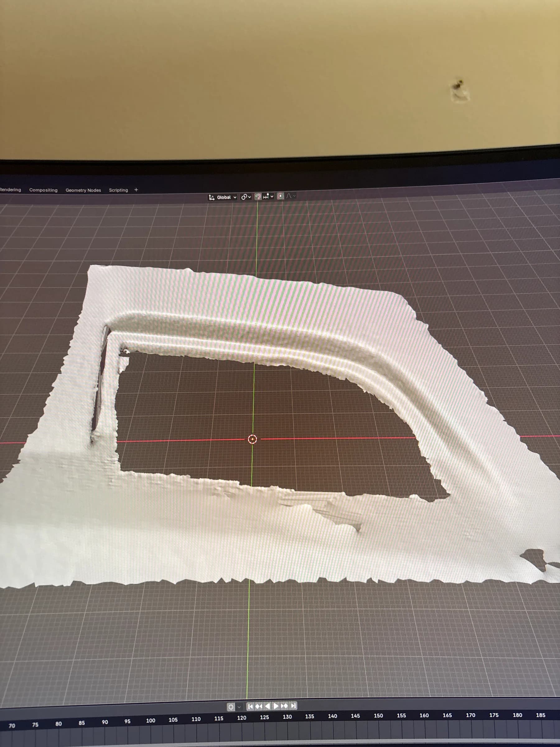Switch to the Compositing workspace tab
The width and height of the screenshot is (560, 747).
(43, 190)
